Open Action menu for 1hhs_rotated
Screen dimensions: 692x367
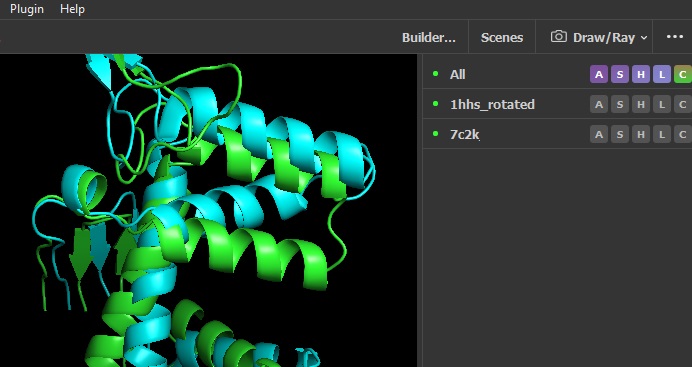(x=598, y=105)
